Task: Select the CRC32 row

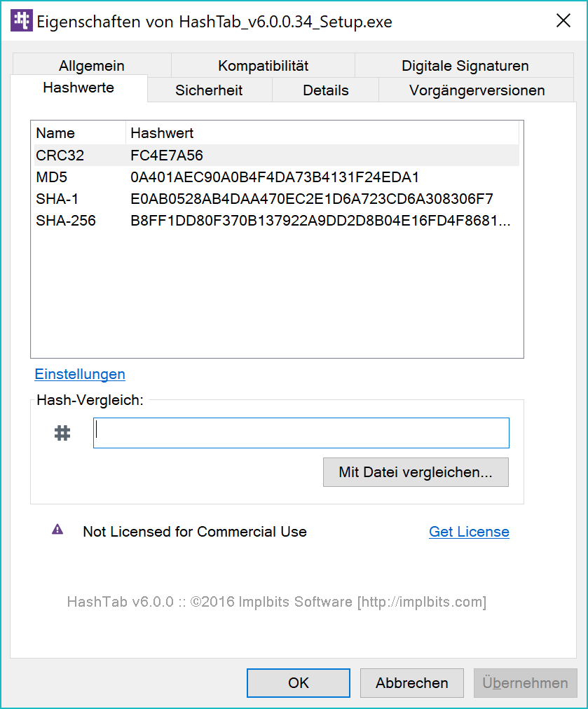Action: click(277, 155)
